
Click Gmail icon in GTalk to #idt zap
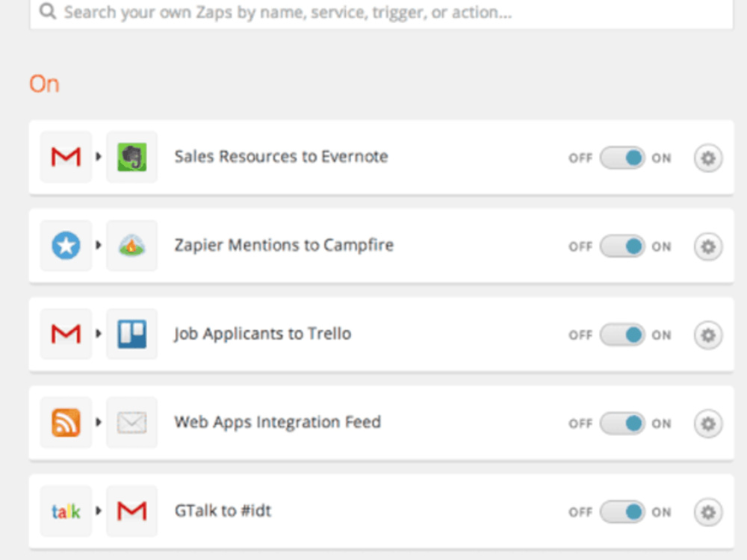(132, 511)
